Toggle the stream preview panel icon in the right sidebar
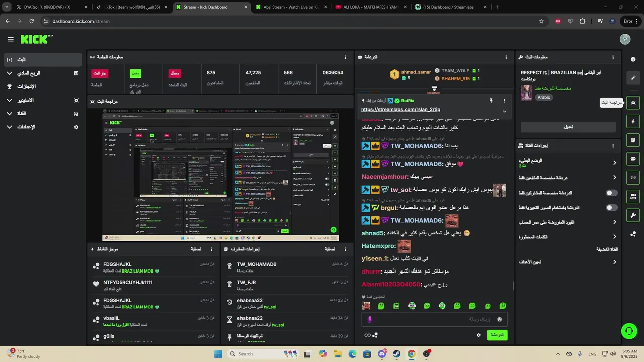644x362 pixels. click(x=633, y=103)
